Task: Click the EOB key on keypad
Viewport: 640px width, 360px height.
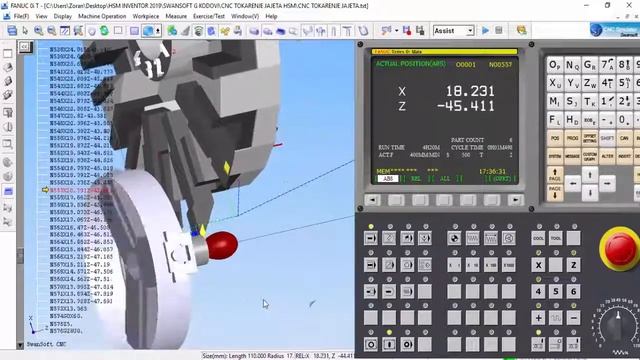Action: coord(590,120)
